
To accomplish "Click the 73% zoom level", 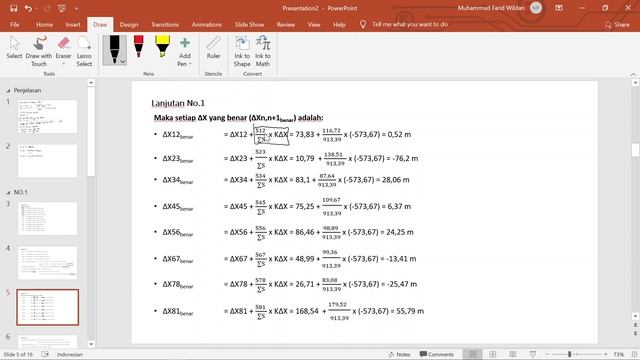I will pyautogui.click(x=618, y=355).
